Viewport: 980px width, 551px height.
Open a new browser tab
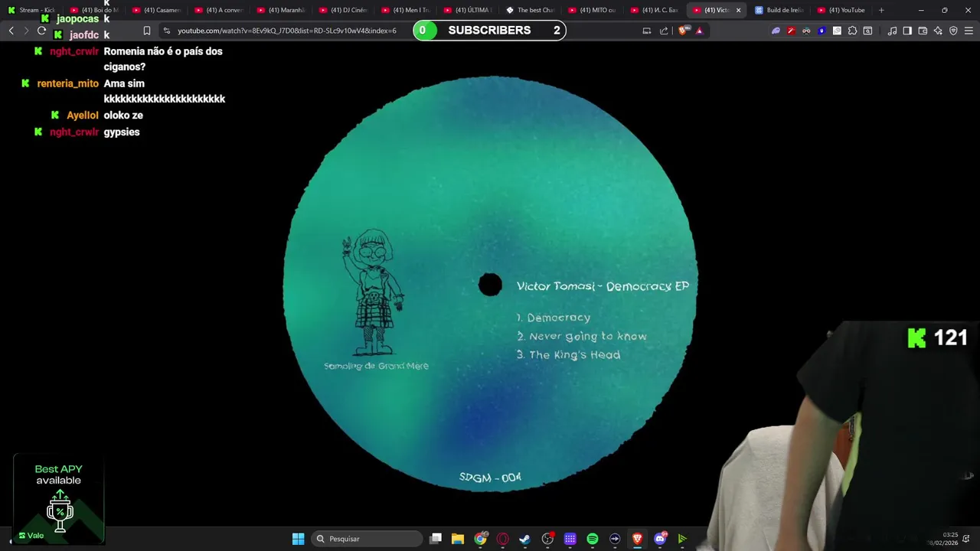coord(881,10)
